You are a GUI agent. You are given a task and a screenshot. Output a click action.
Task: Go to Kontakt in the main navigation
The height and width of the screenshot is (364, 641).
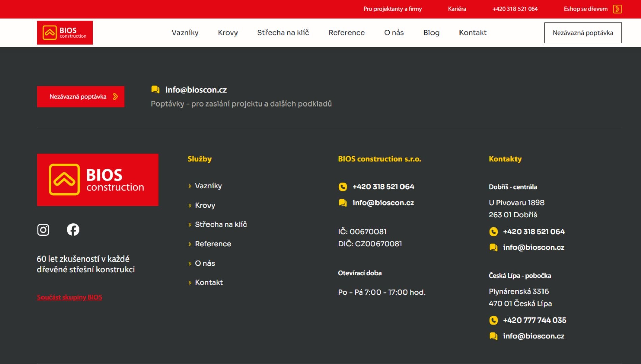[x=473, y=33]
